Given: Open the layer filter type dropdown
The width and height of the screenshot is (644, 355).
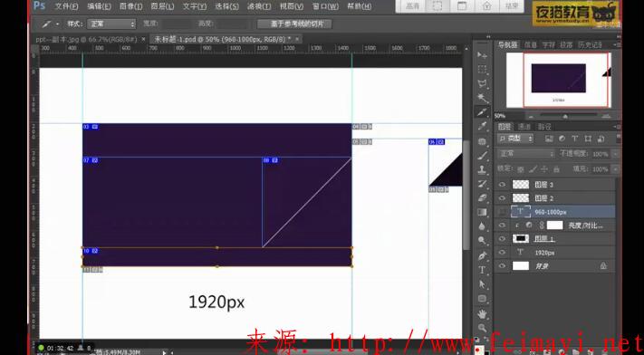Looking at the screenshot, I should pos(515,139).
